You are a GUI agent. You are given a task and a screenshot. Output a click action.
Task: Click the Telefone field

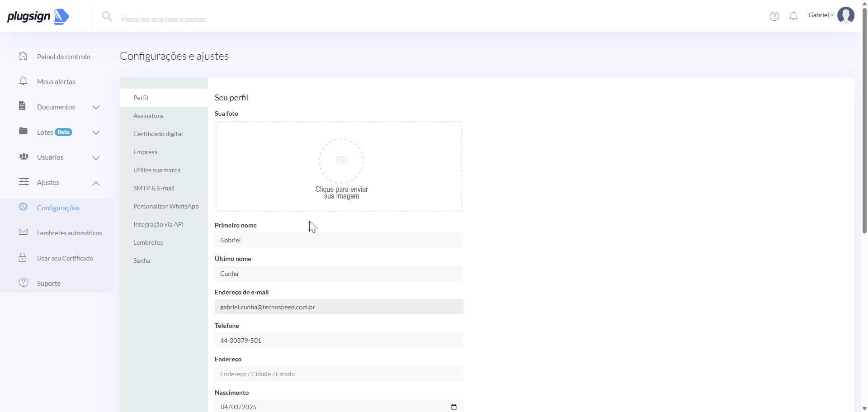coord(339,340)
